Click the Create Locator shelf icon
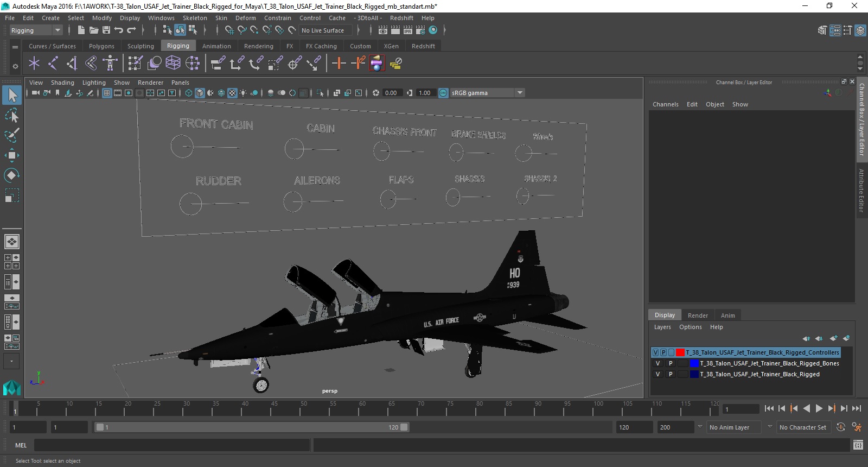868x467 pixels. coord(34,64)
